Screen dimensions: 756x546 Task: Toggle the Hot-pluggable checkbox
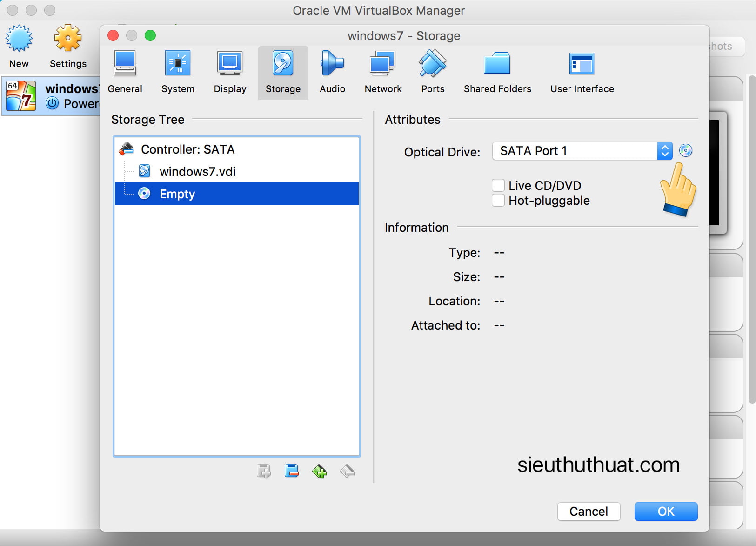[498, 201]
